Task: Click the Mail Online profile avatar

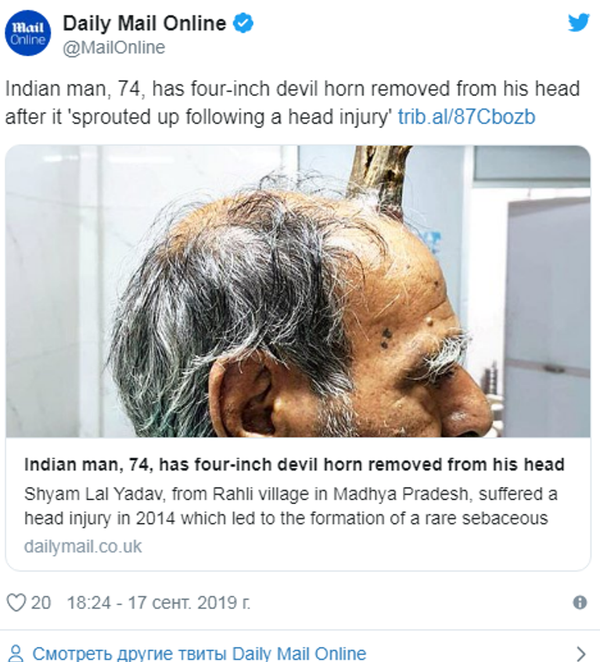Action: click(x=28, y=33)
